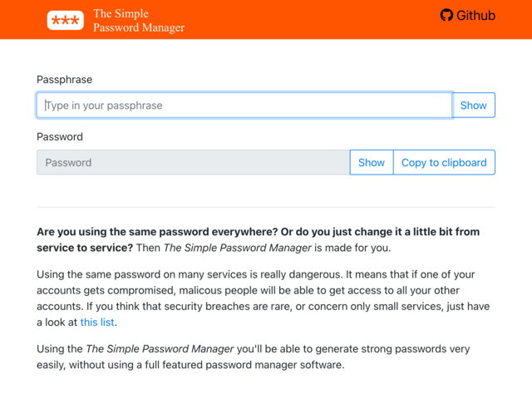The height and width of the screenshot is (399, 532).
Task: Click the asterisks logo icon in header
Action: [66, 20]
